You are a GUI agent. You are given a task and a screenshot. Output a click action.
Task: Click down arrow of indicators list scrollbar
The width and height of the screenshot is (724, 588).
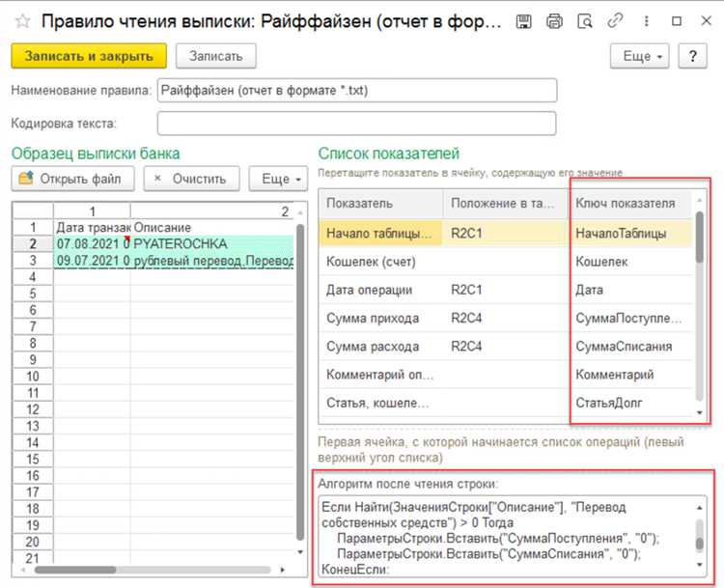pyautogui.click(x=701, y=412)
